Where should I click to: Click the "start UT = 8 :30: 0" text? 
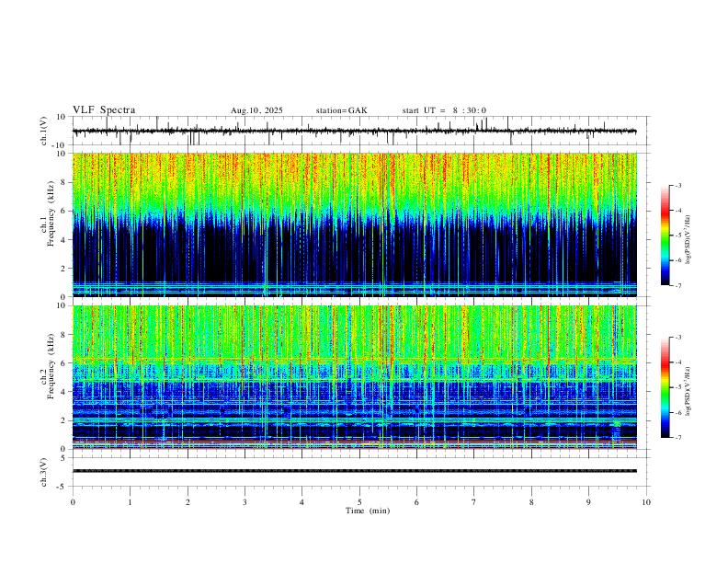click(x=444, y=110)
